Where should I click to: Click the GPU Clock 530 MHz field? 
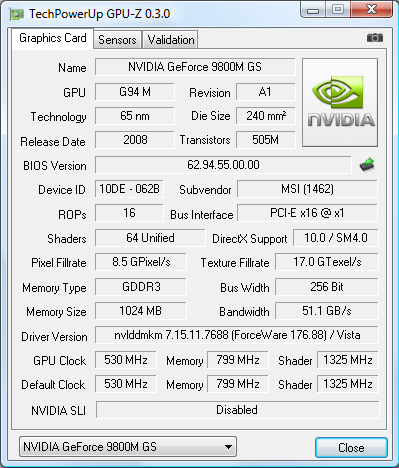126,360
